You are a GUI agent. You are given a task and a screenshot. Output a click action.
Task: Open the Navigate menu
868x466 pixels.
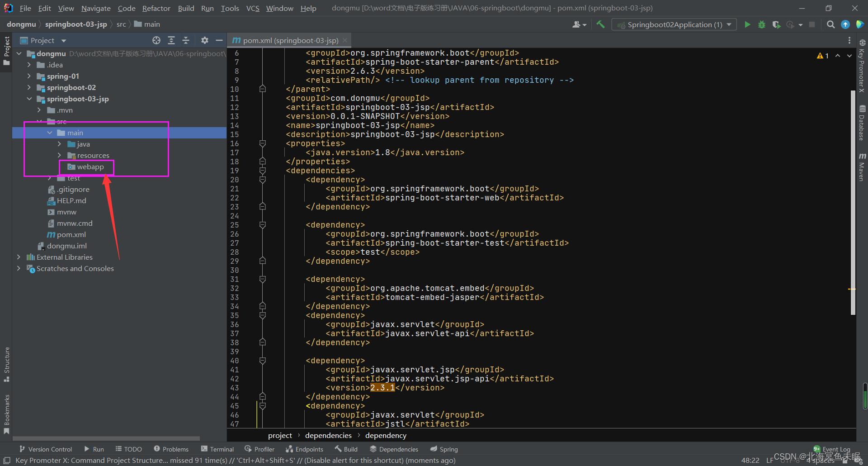[x=96, y=8]
